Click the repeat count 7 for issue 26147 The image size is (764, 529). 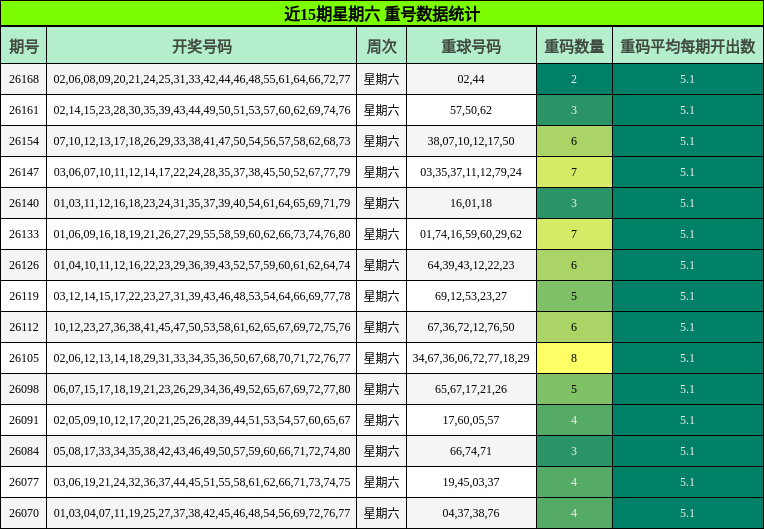coord(574,172)
